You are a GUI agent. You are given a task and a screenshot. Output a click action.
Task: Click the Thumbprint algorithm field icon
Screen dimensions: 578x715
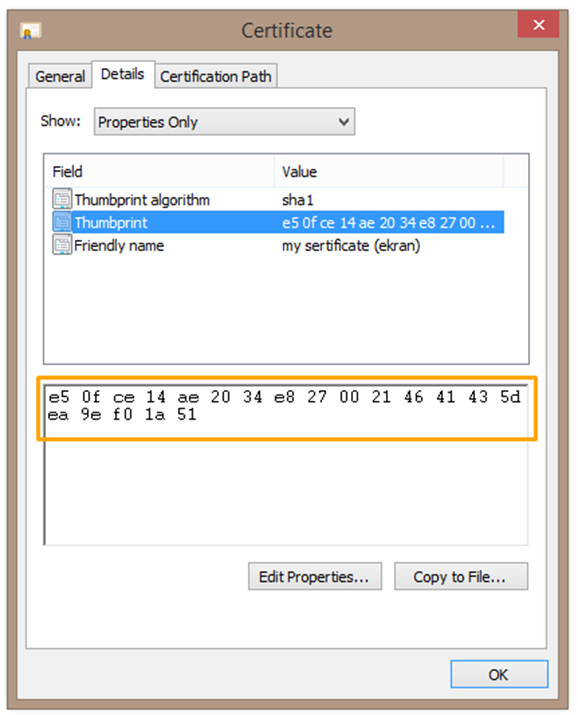click(62, 199)
